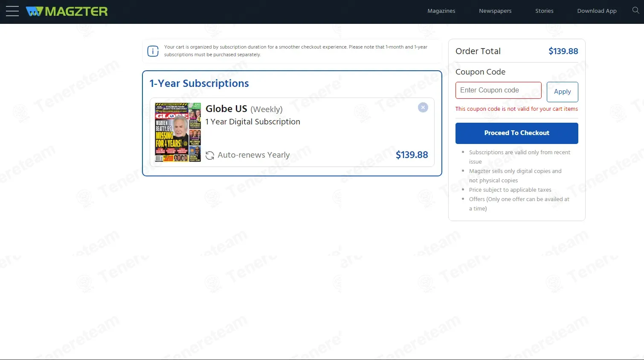Click the 1-Year Subscriptions heading
The height and width of the screenshot is (360, 644).
click(x=199, y=84)
